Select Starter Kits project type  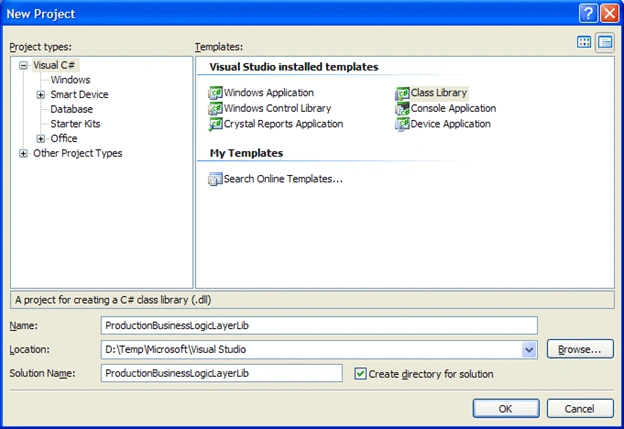(75, 124)
